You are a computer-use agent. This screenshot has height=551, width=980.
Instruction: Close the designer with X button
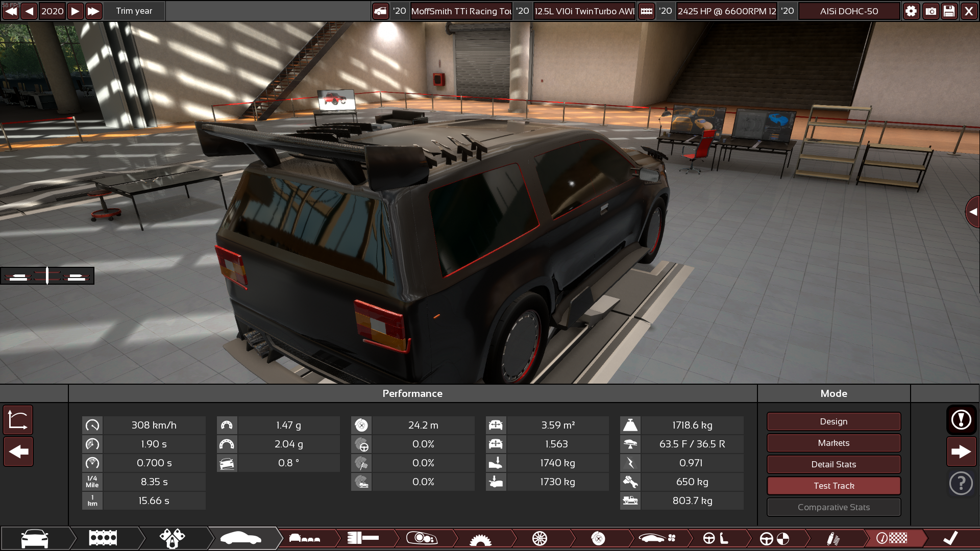click(x=969, y=11)
